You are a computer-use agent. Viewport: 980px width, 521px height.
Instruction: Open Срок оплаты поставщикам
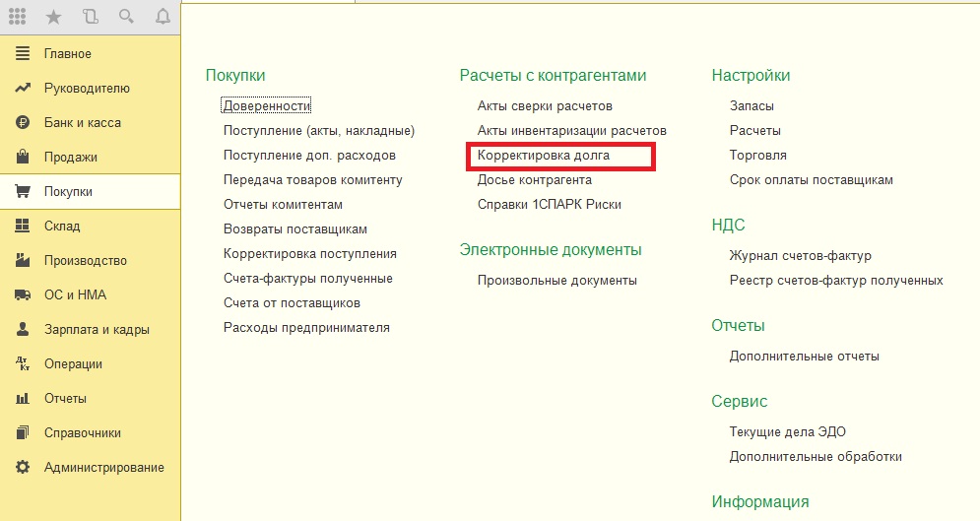coord(811,180)
